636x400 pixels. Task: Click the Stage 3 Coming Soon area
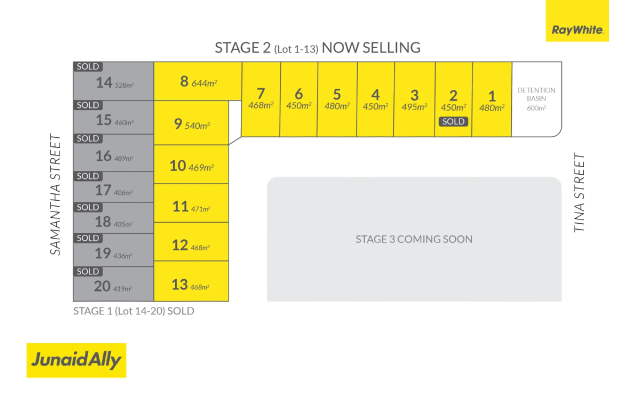point(413,239)
